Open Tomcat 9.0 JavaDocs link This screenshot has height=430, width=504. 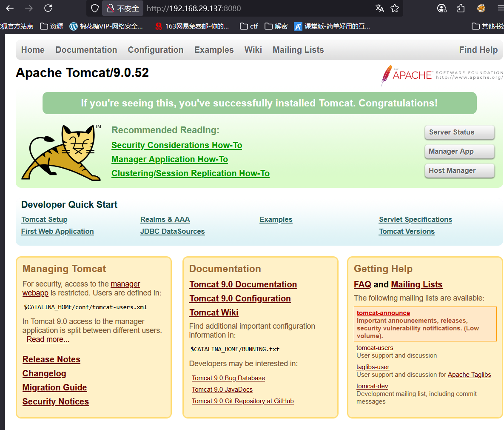[x=222, y=390]
